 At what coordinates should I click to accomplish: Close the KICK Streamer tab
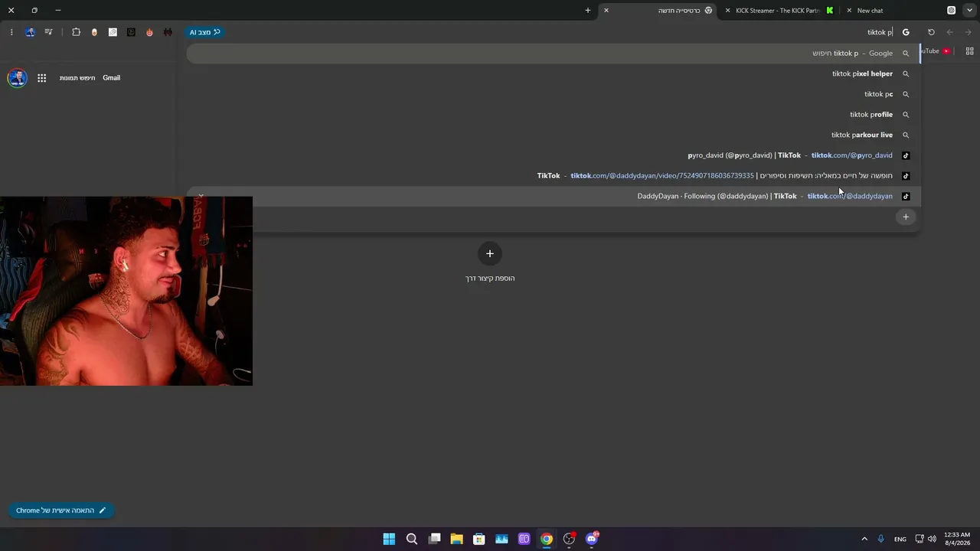point(727,11)
